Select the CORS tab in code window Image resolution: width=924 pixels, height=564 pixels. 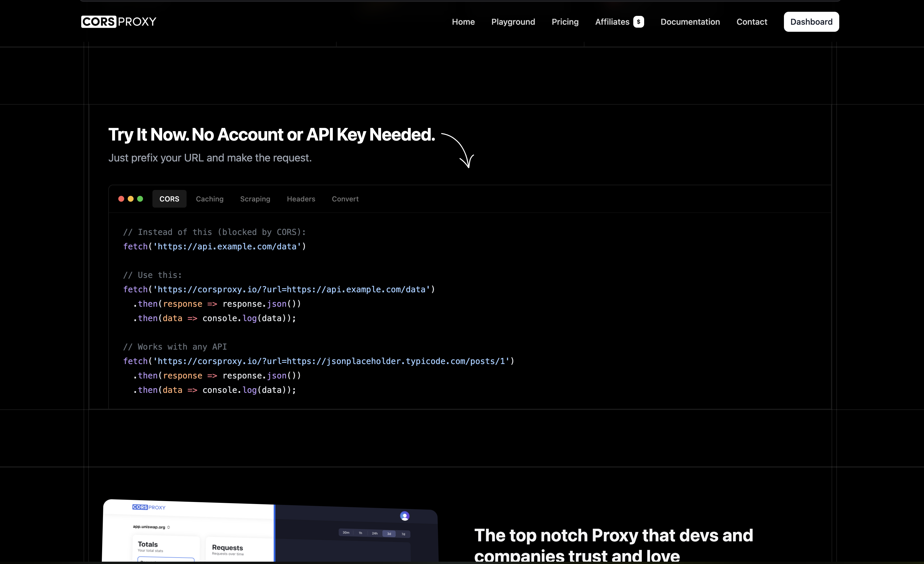169,198
